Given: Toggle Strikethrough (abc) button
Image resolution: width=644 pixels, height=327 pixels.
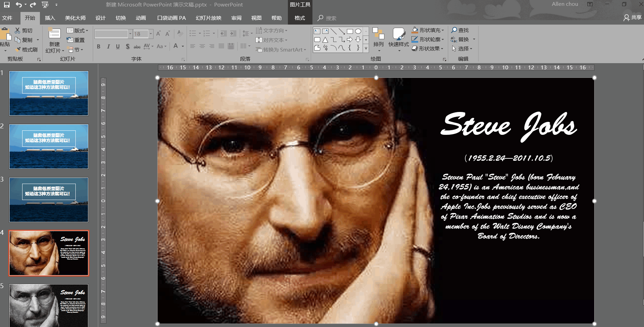Looking at the screenshot, I should (x=137, y=46).
